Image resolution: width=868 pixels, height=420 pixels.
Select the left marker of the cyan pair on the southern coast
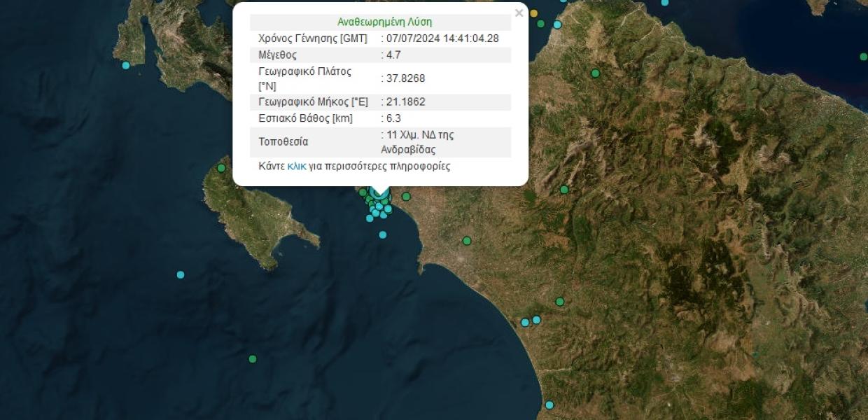[525, 323]
